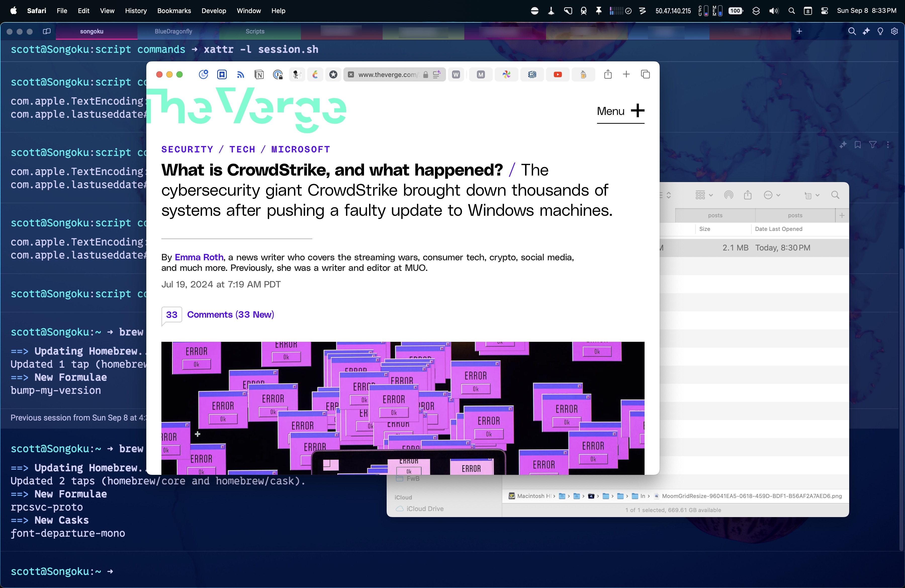Click the Finder window search magnifier
Viewport: 905px width, 588px height.
click(x=835, y=195)
